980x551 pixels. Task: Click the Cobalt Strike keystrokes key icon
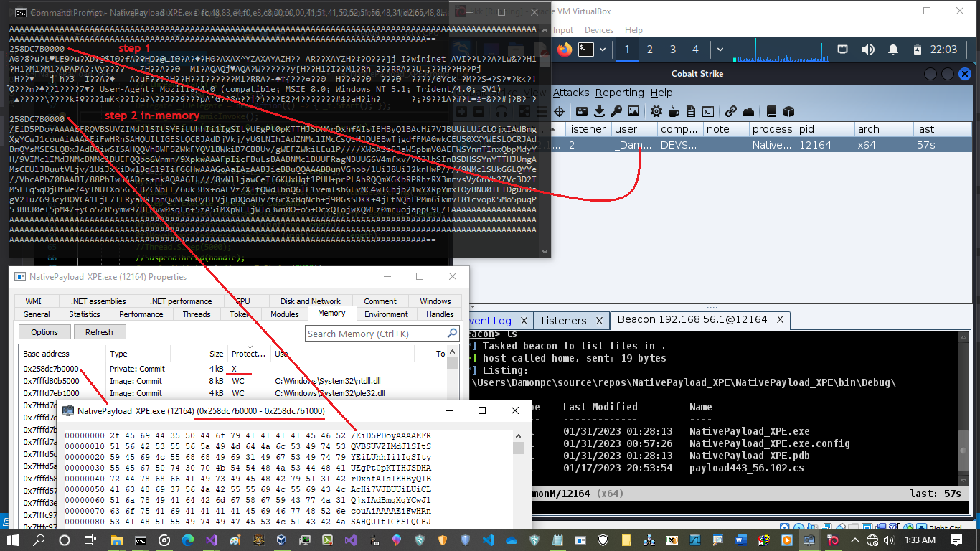click(x=616, y=111)
